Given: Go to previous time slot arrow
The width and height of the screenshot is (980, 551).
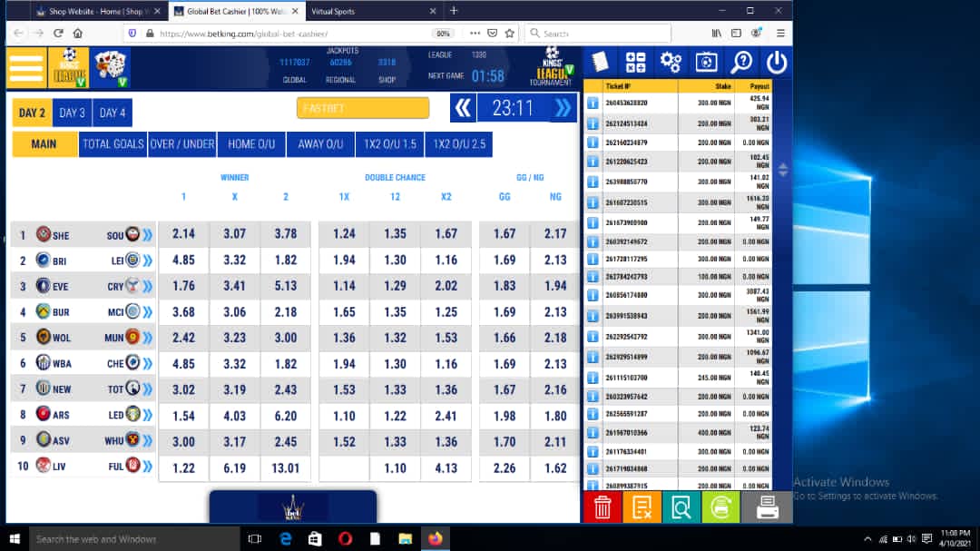Looking at the screenshot, I should point(463,108).
